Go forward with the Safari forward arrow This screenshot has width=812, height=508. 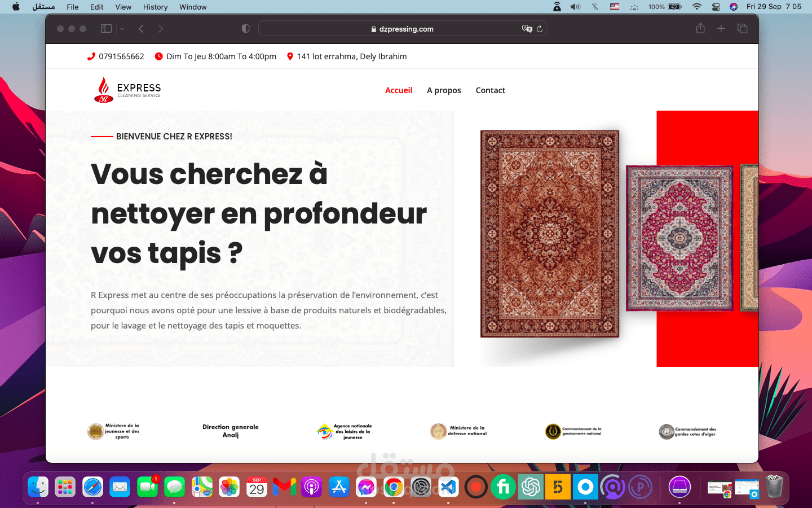pos(161,29)
